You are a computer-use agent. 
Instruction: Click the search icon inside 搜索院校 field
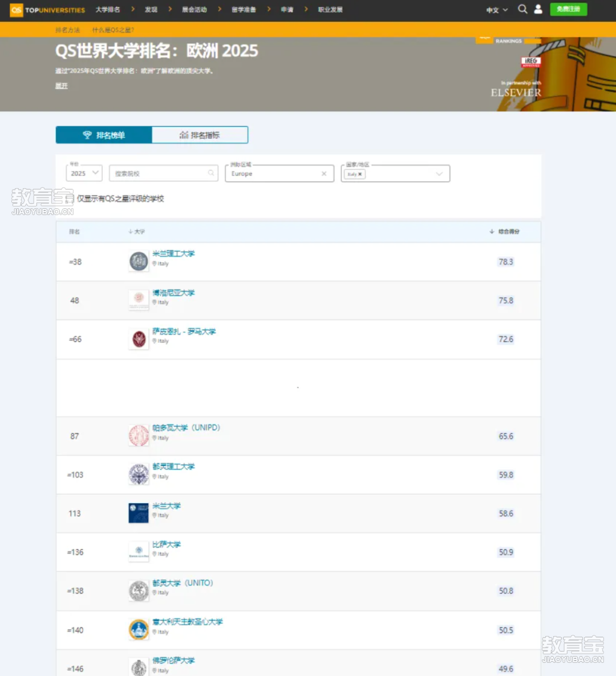tap(211, 173)
